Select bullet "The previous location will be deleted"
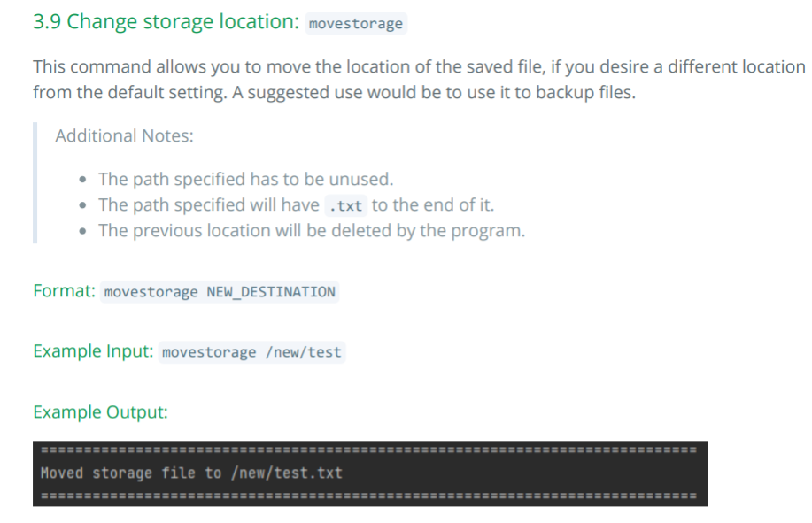 click(x=312, y=231)
